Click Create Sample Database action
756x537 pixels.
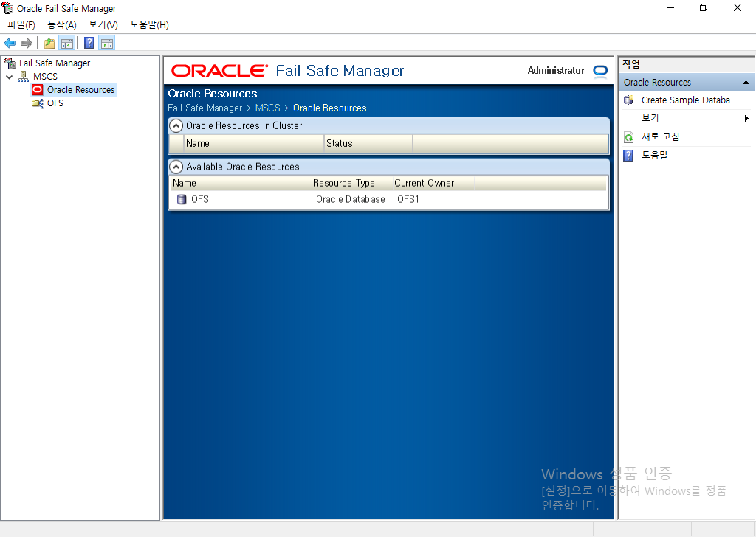[689, 100]
